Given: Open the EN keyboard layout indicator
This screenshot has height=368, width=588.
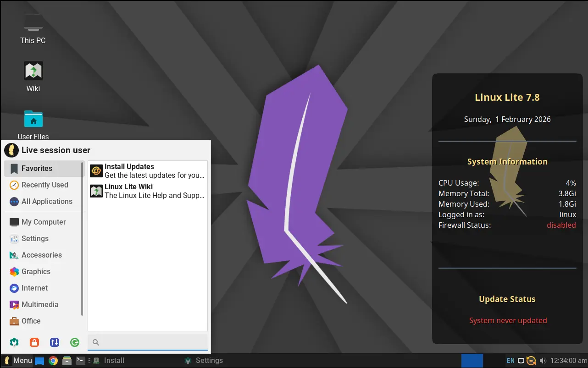Looking at the screenshot, I should [510, 361].
